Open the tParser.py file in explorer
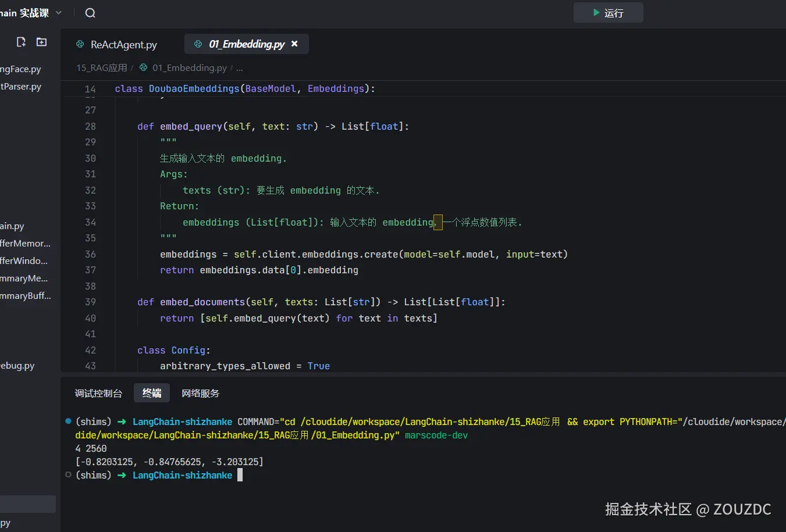786x532 pixels. (x=21, y=87)
